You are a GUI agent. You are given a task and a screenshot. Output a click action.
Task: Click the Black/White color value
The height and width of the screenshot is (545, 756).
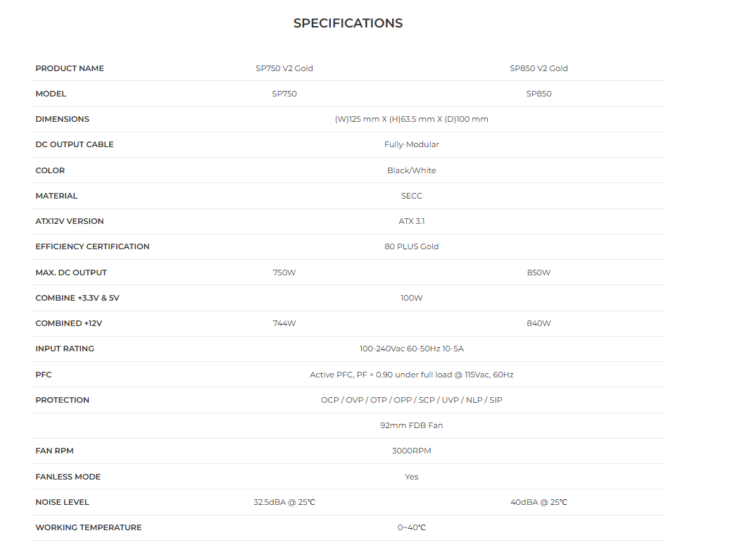coord(411,170)
